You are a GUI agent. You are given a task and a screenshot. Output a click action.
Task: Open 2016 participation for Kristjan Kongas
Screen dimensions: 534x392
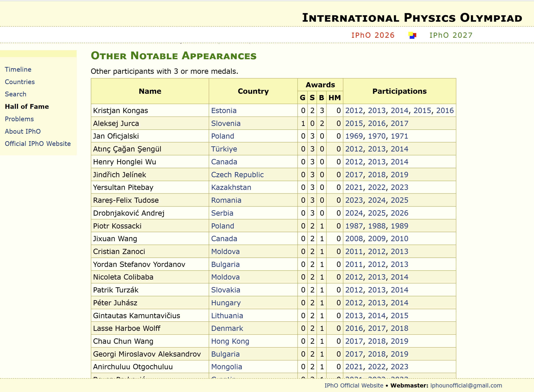[445, 110]
